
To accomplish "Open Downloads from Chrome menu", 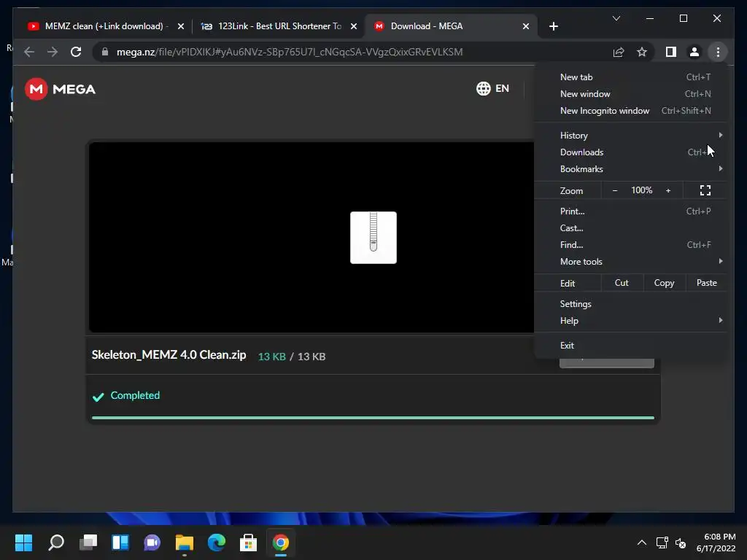I will [x=631, y=152].
